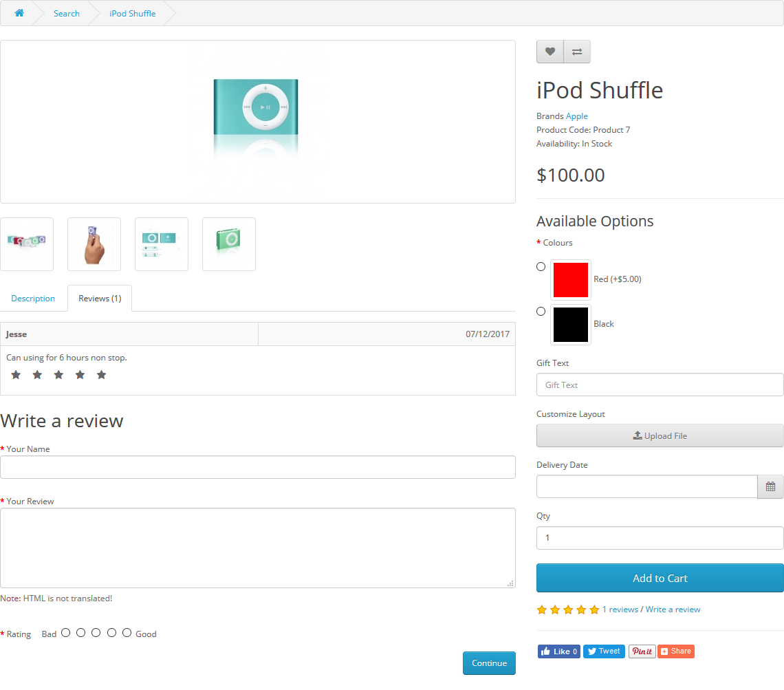The height and width of the screenshot is (690, 784).
Task: Open the Reviews (1) tab
Action: point(100,299)
